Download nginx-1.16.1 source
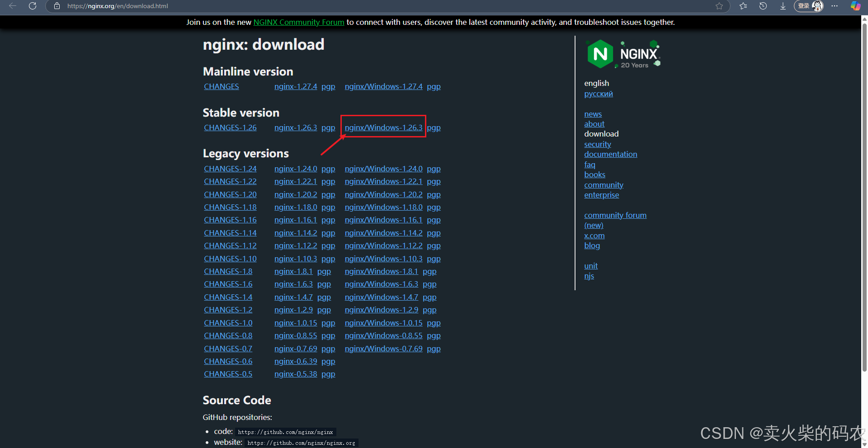Image resolution: width=868 pixels, height=448 pixels. point(296,220)
